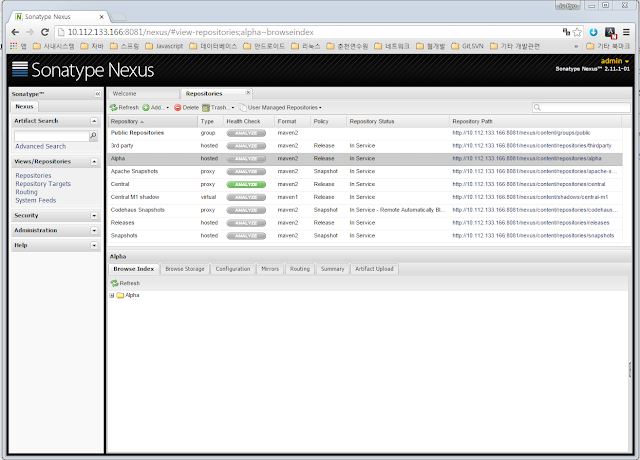Select the Repositories tab
Screen dimensions: 640x460
(x=216, y=93)
